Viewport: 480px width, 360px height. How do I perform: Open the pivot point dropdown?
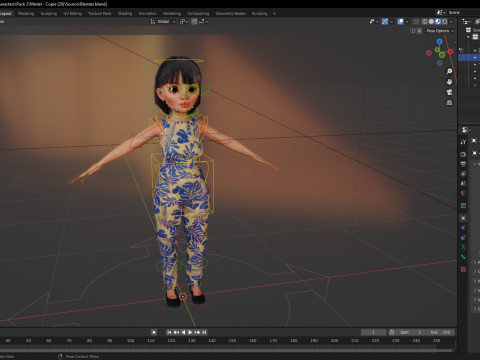coord(184,21)
